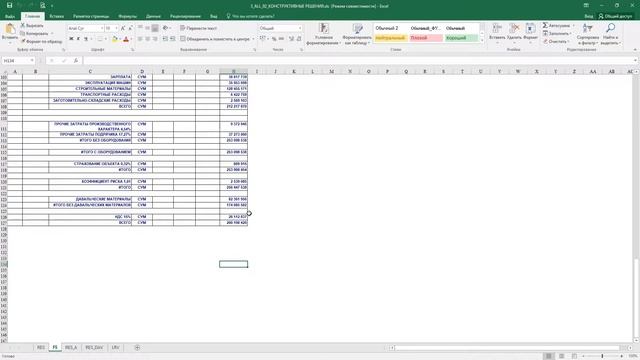Click the horizontal scrollbar track
The width and height of the screenshot is (640, 360).
point(507,348)
